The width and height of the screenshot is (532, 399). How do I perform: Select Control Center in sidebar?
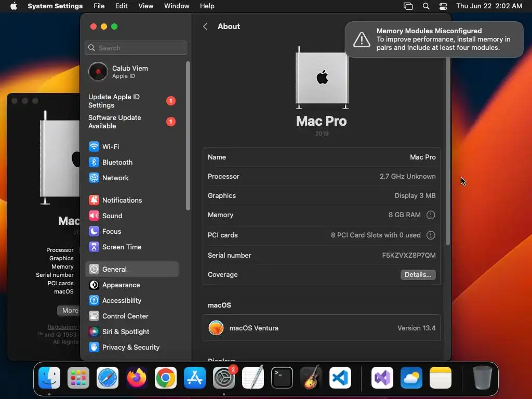[x=131, y=316]
